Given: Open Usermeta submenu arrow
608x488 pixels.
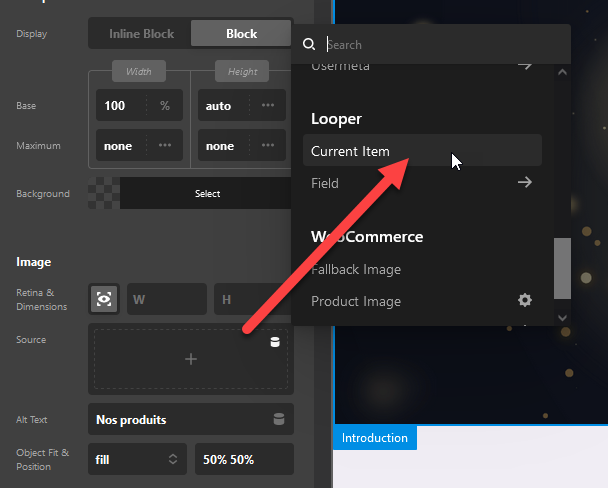Looking at the screenshot, I should [x=525, y=67].
